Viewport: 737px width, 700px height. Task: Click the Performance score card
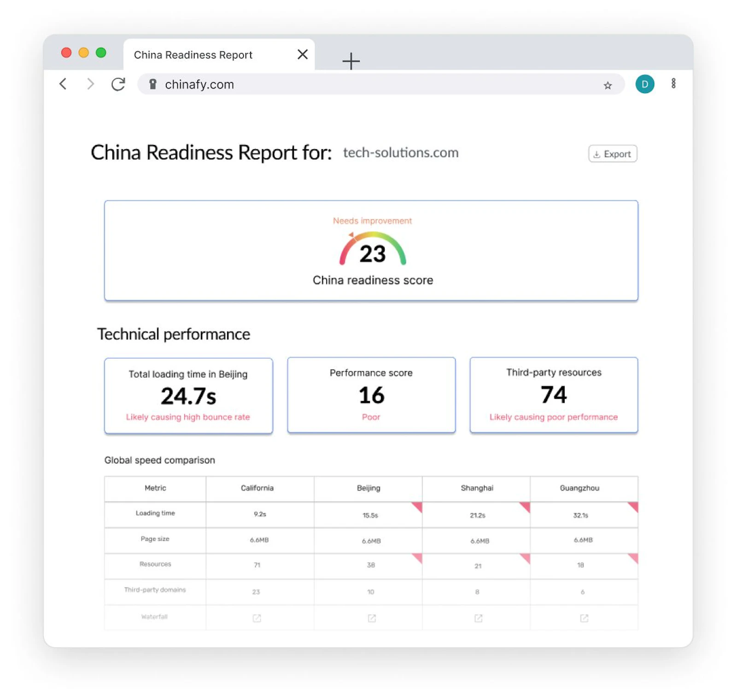click(371, 395)
